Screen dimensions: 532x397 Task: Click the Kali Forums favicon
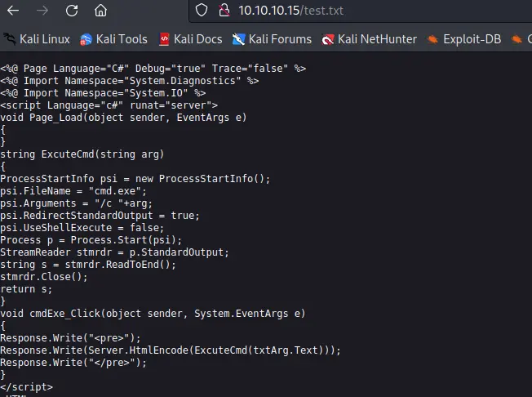click(238, 39)
